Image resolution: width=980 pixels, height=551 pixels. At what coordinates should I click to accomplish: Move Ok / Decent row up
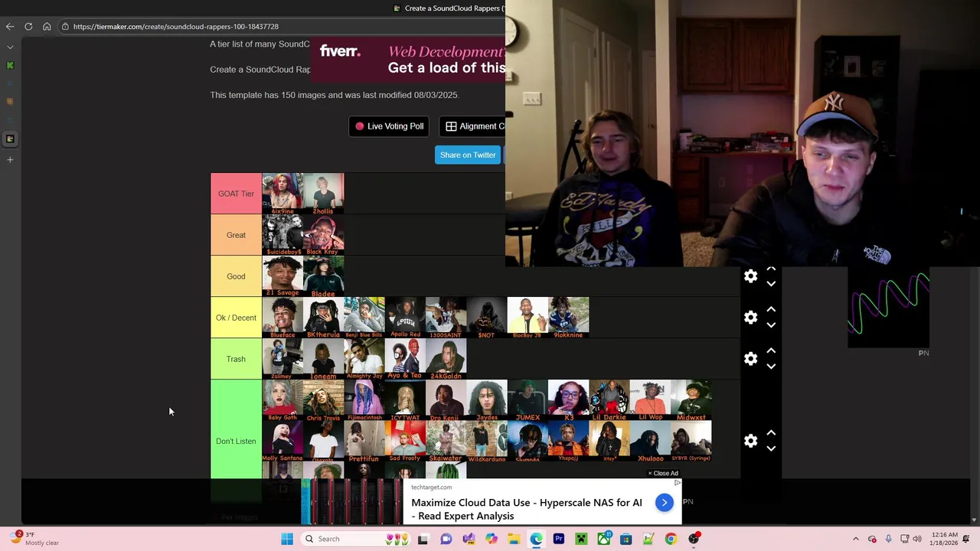pos(771,310)
